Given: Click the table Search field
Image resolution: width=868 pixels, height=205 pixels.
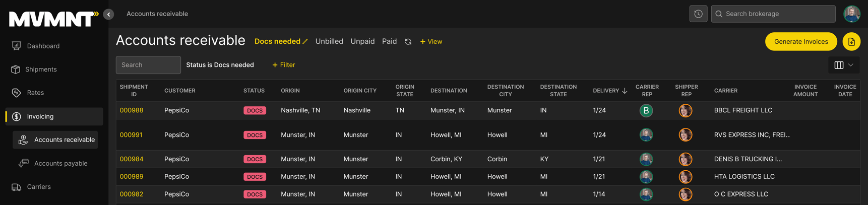Looking at the screenshot, I should point(148,65).
